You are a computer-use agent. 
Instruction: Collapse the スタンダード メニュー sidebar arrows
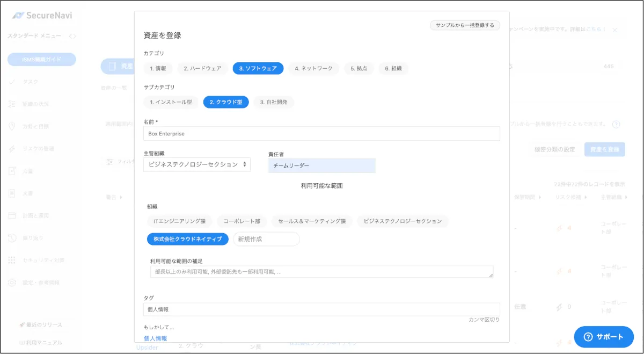[x=72, y=36]
